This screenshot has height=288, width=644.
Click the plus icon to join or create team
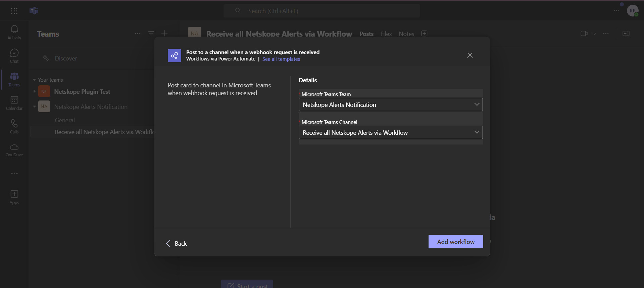[164, 33]
